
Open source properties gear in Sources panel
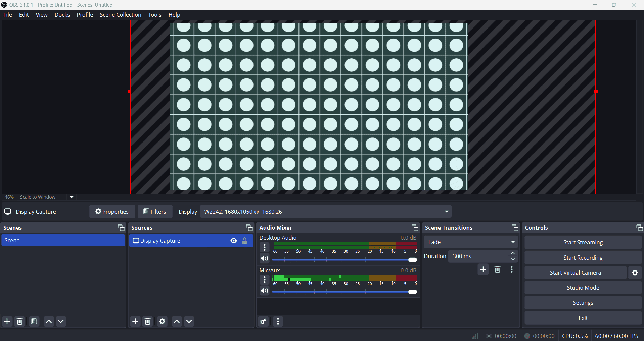[162, 321]
